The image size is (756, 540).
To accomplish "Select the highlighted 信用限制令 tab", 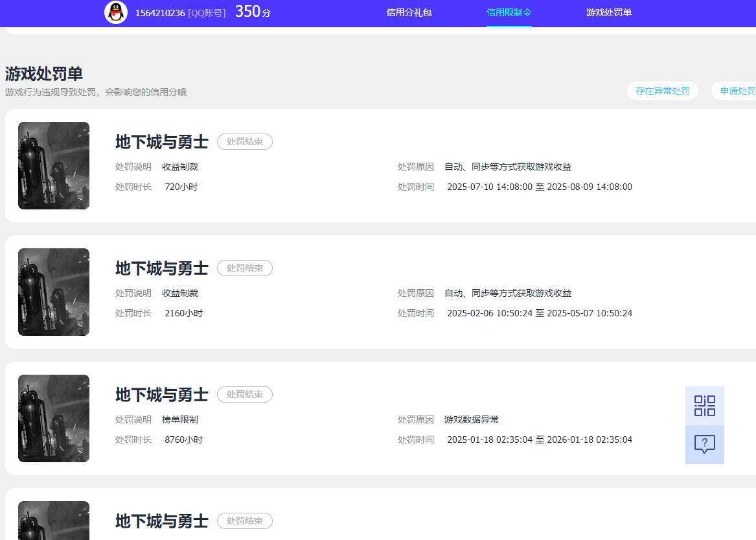I will (x=509, y=12).
